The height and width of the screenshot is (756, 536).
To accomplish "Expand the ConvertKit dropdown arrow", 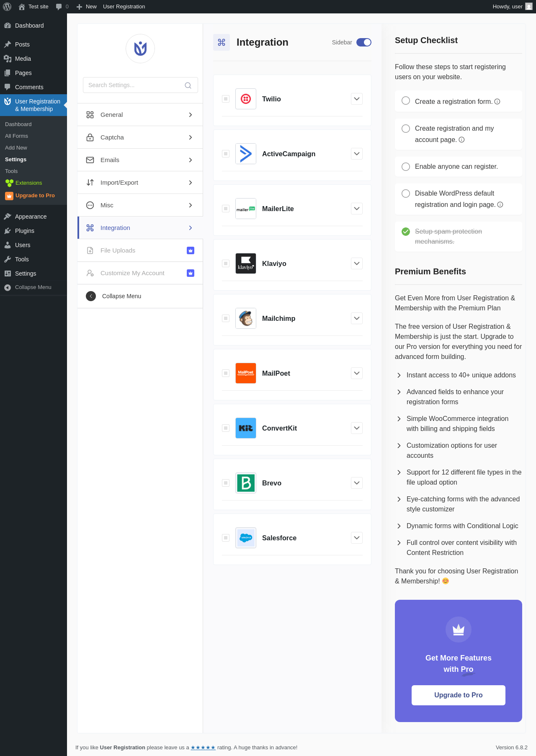I will [357, 428].
